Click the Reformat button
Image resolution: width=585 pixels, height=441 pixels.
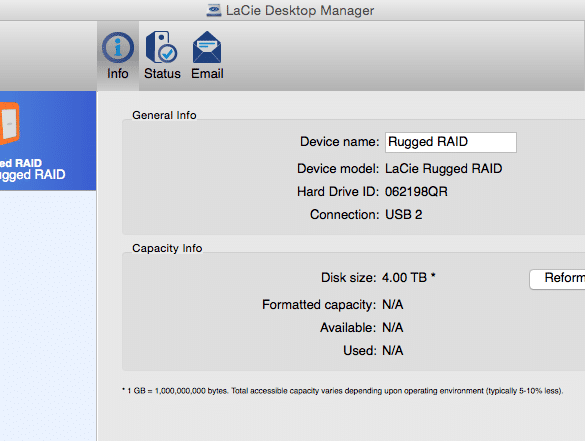pyautogui.click(x=557, y=279)
